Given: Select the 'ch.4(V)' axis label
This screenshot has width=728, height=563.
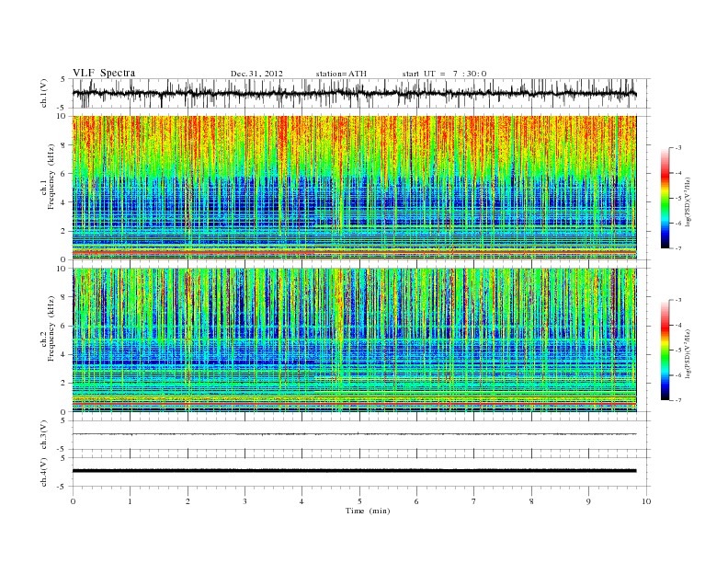Looking at the screenshot, I should 44,472.
